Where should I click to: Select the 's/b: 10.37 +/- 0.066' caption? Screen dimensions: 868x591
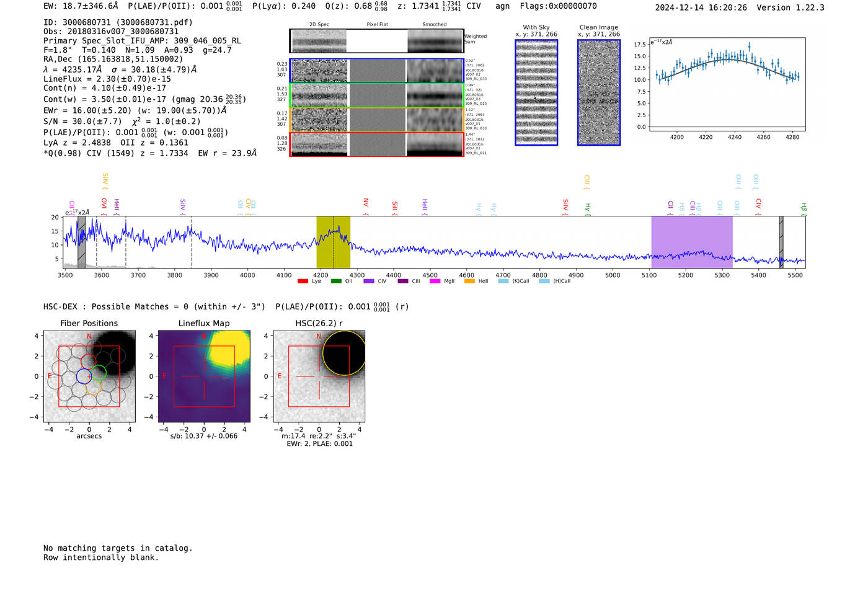pyautogui.click(x=204, y=436)
